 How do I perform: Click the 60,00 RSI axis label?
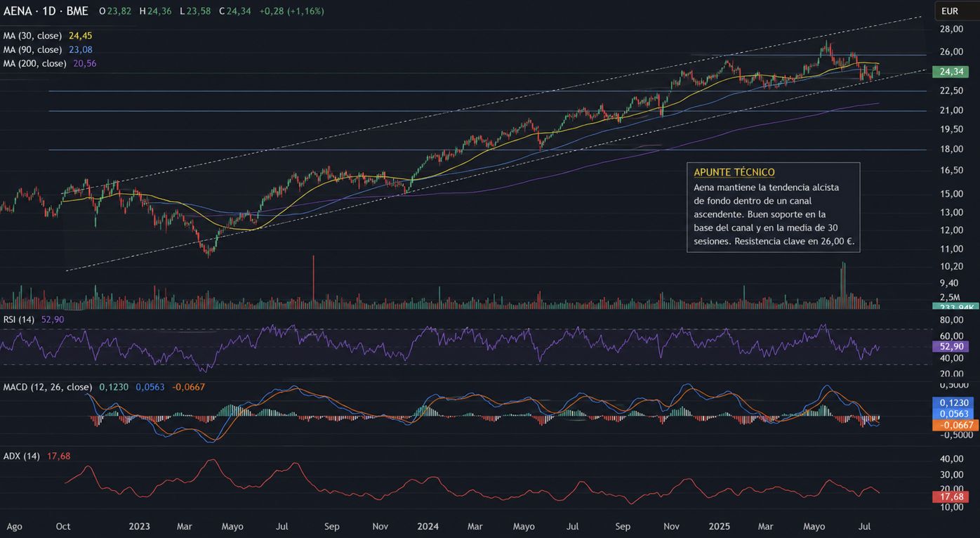951,336
